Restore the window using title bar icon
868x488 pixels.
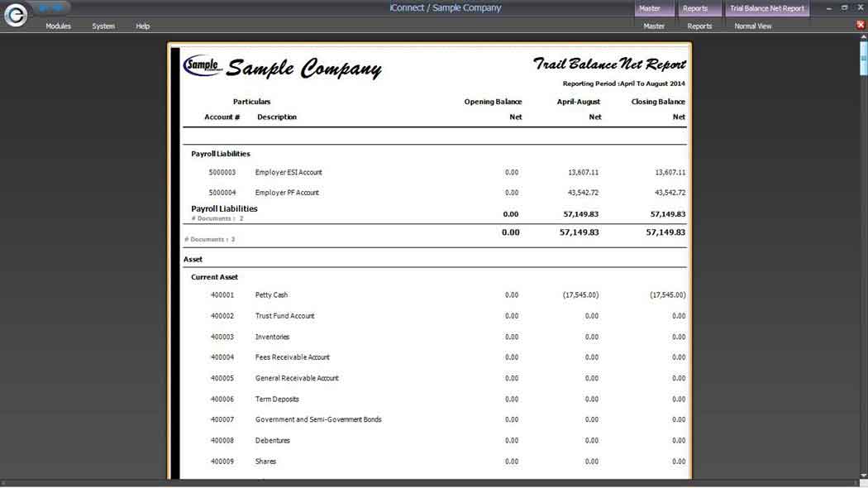click(x=844, y=8)
